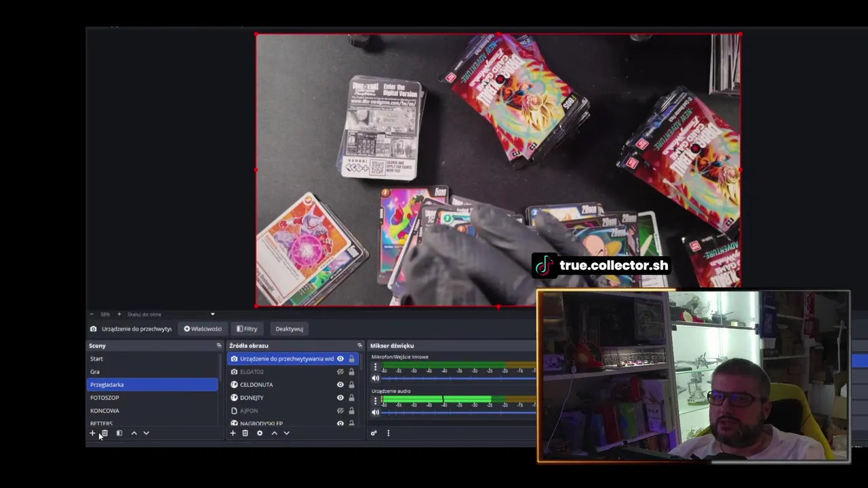Toggle lock on the CELDONUTA source
The image size is (868, 488).
(351, 384)
